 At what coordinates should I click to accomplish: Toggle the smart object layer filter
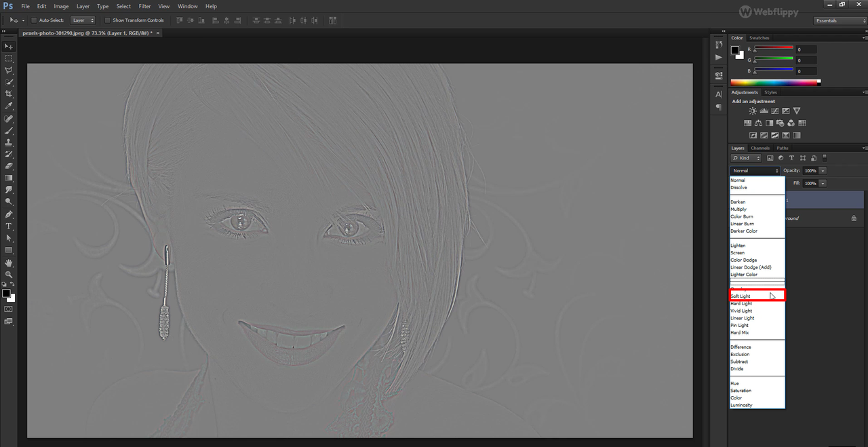point(813,158)
